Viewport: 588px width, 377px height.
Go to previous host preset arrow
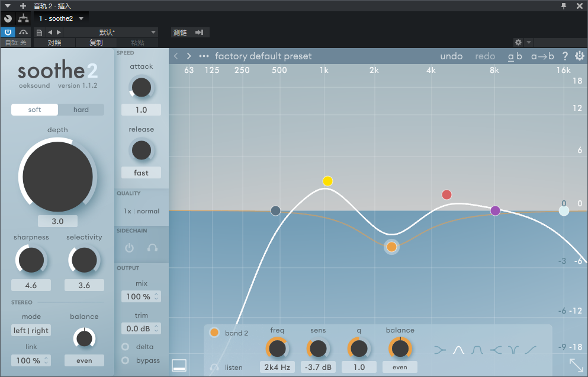click(50, 32)
